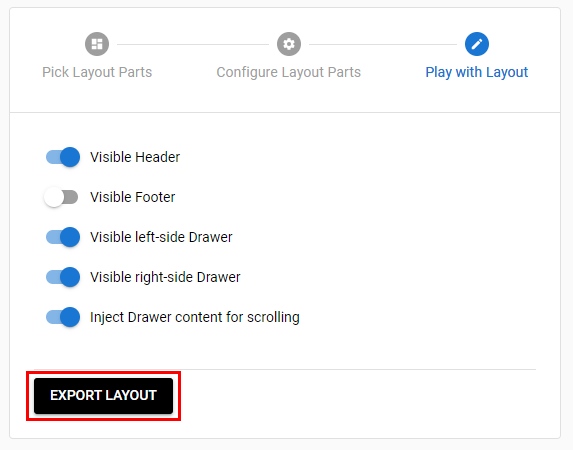Click the "Visible left-side Drawer" text label
The width and height of the screenshot is (573, 450).
pyautogui.click(x=161, y=237)
